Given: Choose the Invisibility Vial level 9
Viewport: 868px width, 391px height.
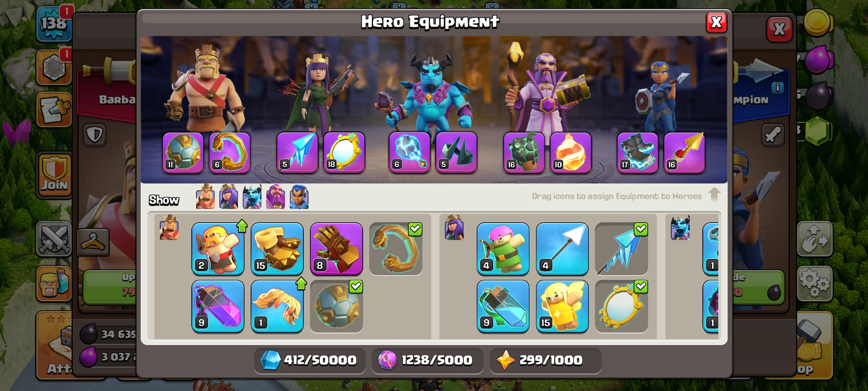Looking at the screenshot, I should coord(503,306).
